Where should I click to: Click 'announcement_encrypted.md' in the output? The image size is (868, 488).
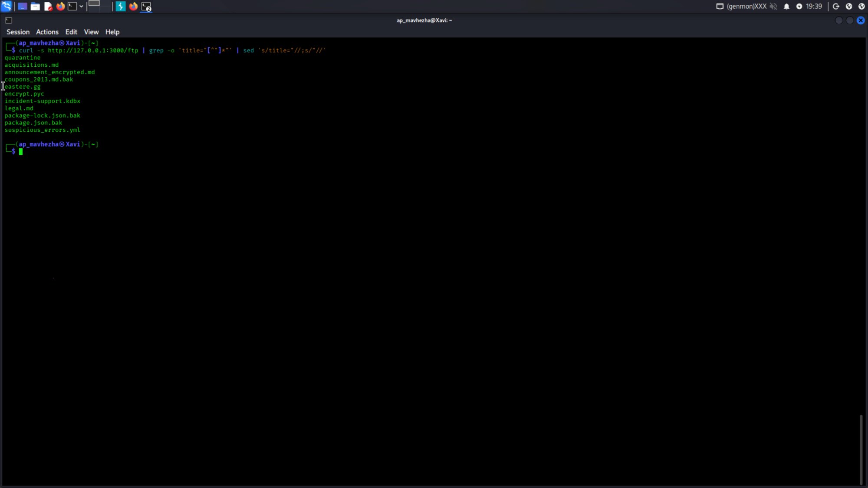49,72
